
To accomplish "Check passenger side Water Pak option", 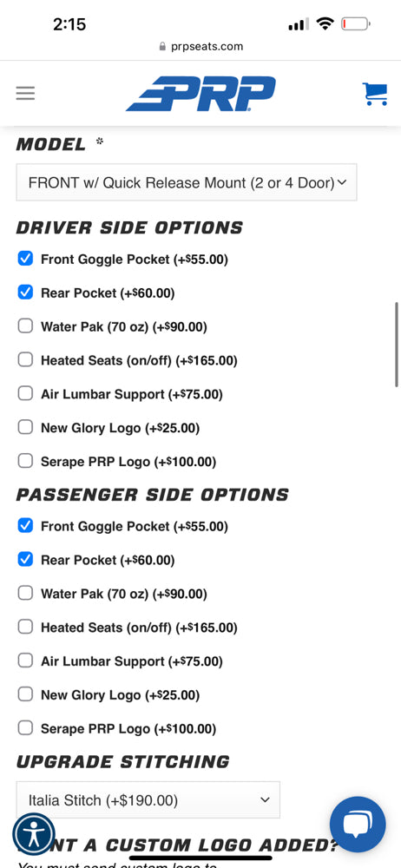I will pyautogui.click(x=25, y=594).
